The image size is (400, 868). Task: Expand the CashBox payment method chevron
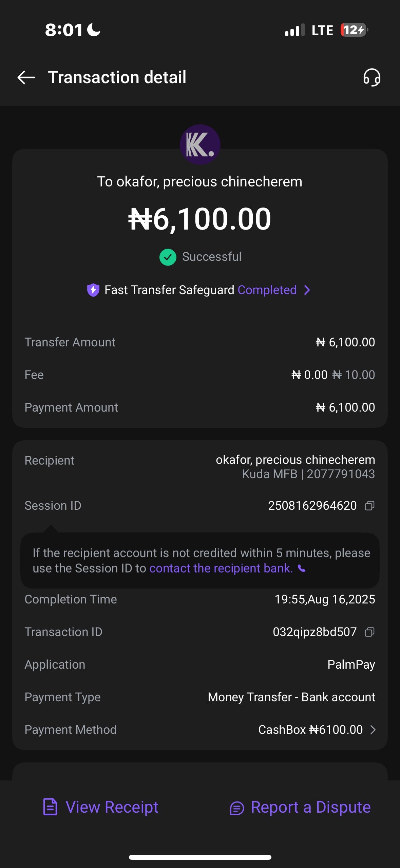pyautogui.click(x=373, y=730)
